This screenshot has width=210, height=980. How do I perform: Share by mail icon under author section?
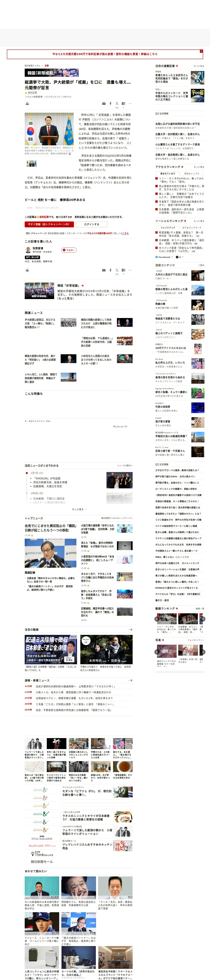point(104,270)
